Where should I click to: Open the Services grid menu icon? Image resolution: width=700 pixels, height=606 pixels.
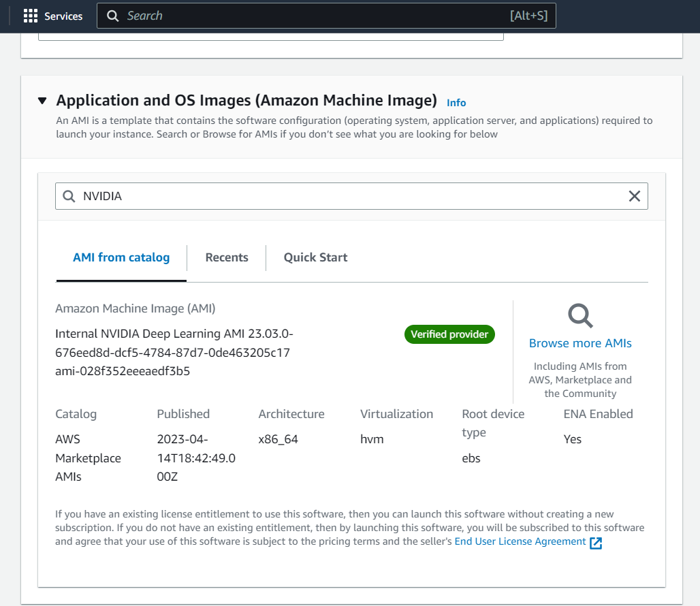pyautogui.click(x=31, y=16)
